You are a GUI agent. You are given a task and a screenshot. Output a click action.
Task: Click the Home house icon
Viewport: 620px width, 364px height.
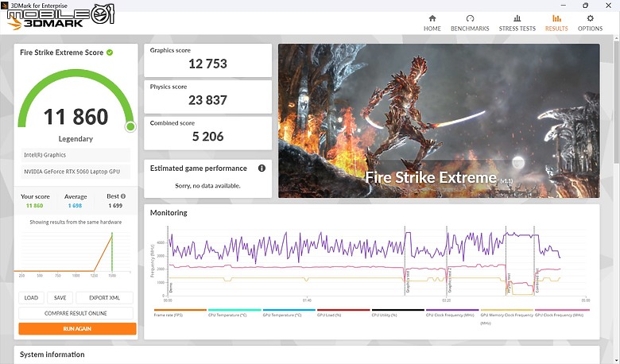[x=432, y=18]
